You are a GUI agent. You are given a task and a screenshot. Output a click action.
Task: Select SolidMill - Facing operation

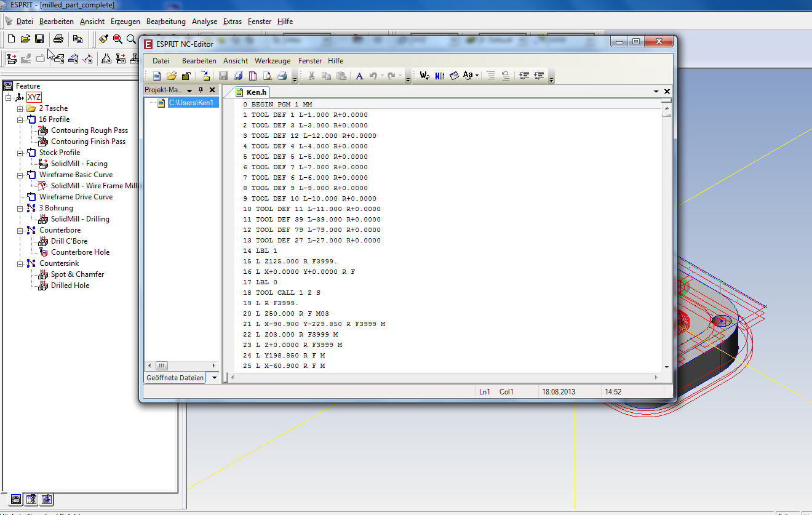coord(79,164)
